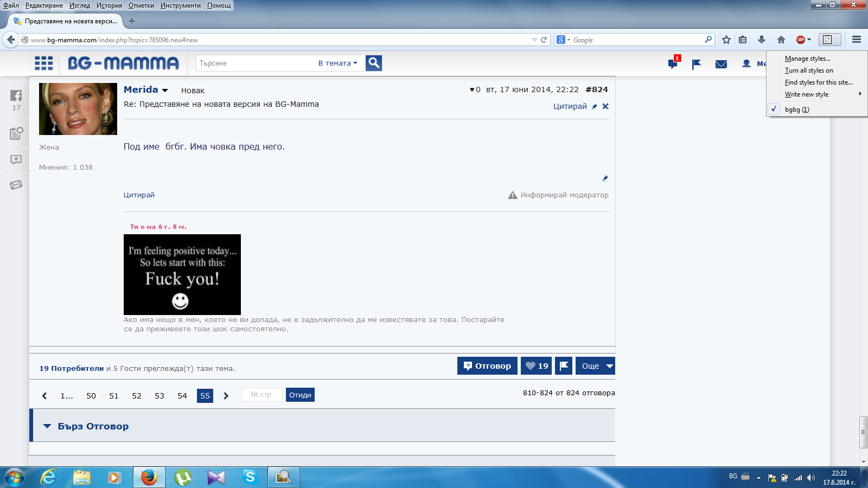
Task: Select 'Turn all styles on' option
Action: click(808, 70)
